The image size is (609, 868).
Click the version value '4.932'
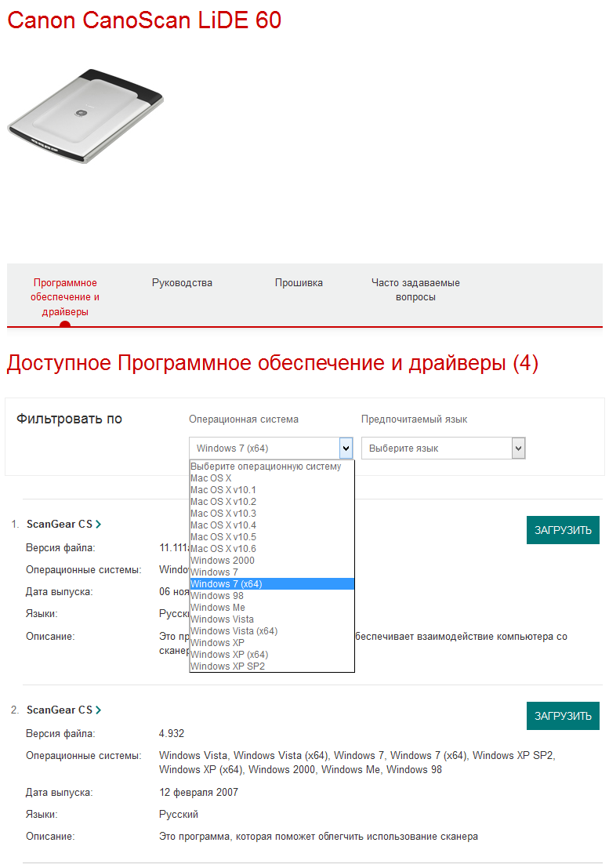(172, 733)
